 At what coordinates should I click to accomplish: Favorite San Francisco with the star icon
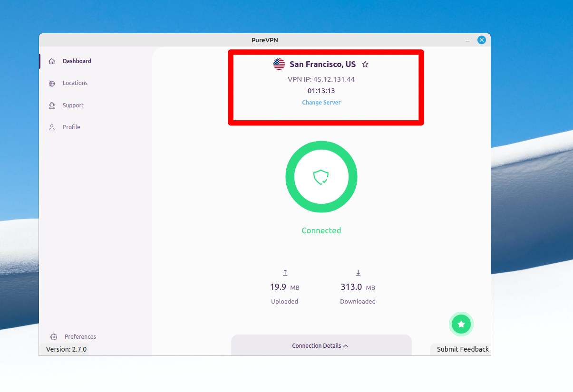point(365,64)
